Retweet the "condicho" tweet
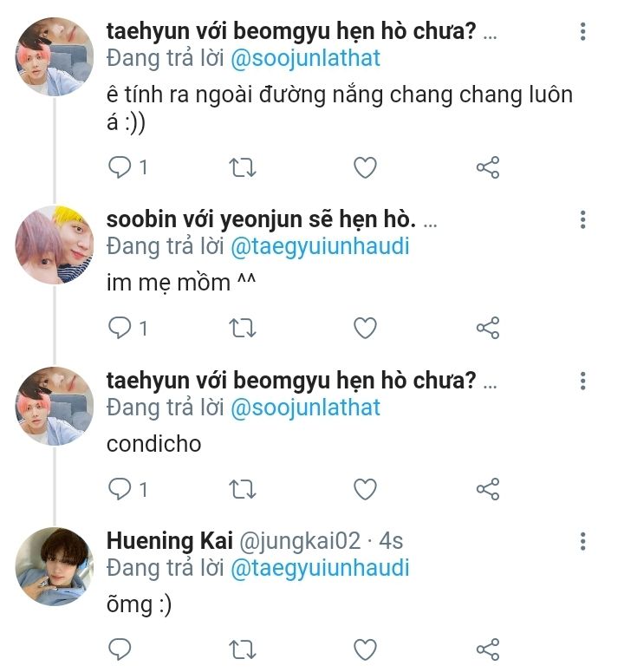This screenshot has width=624, height=672. 244,489
